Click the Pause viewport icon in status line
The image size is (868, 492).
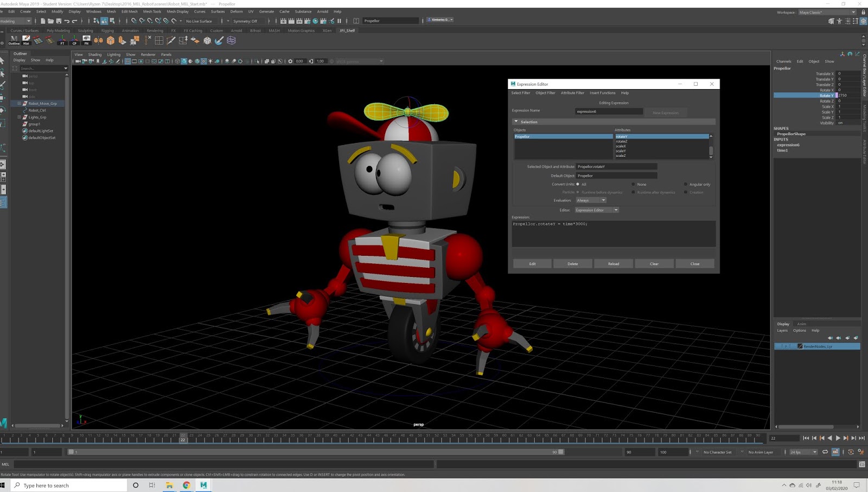[340, 21]
